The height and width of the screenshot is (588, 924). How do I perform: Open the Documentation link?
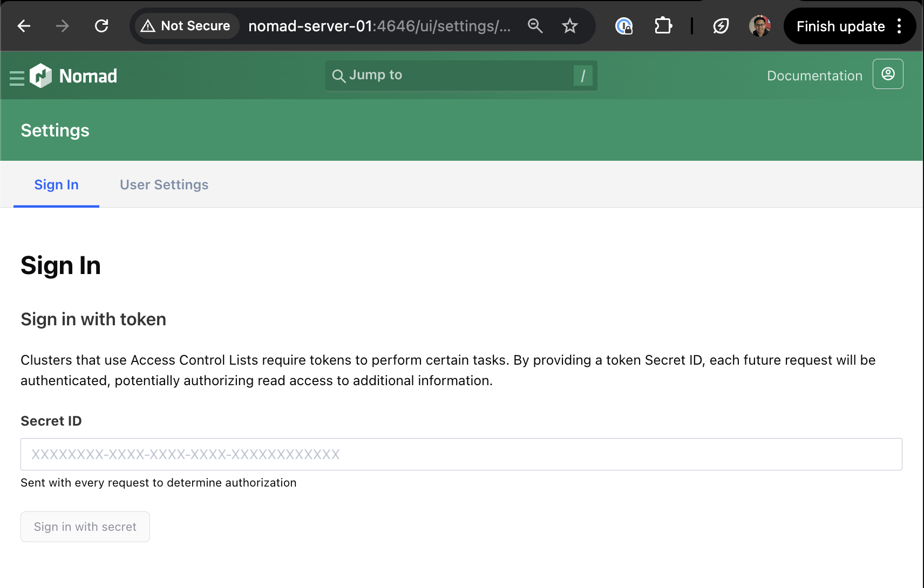pyautogui.click(x=814, y=76)
